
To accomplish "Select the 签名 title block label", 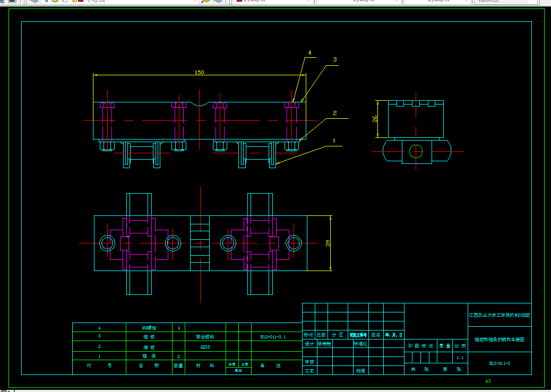I will click(x=376, y=335).
